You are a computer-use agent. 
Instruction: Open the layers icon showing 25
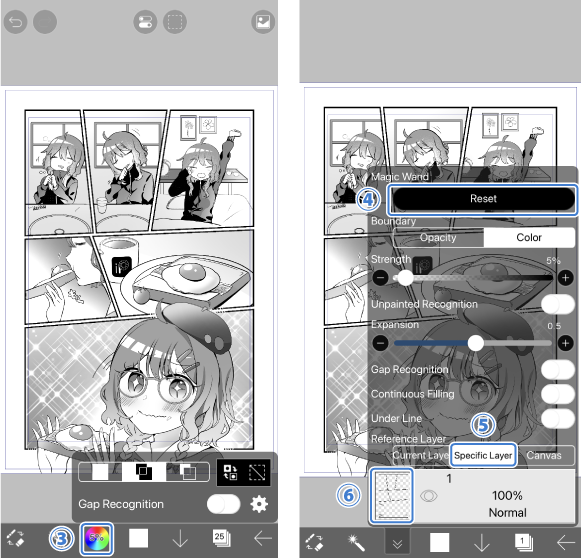(221, 538)
